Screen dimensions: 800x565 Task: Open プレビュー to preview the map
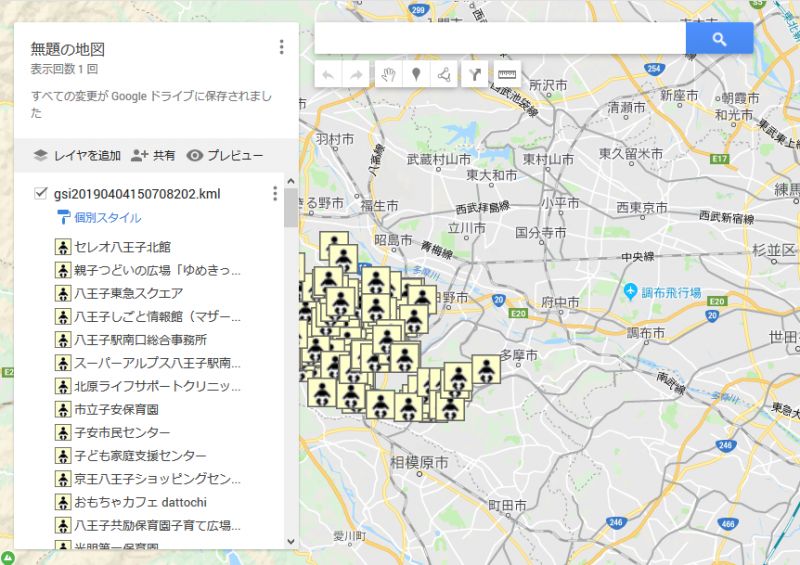(x=225, y=155)
